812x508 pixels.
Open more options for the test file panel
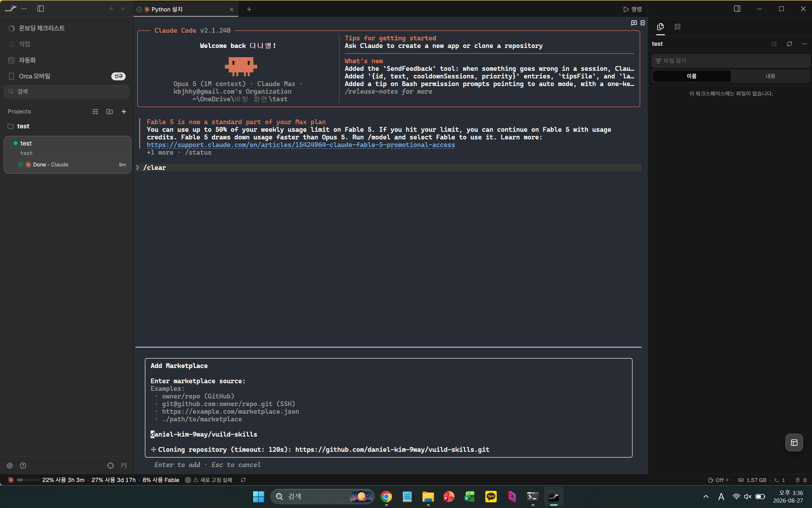[x=805, y=44]
